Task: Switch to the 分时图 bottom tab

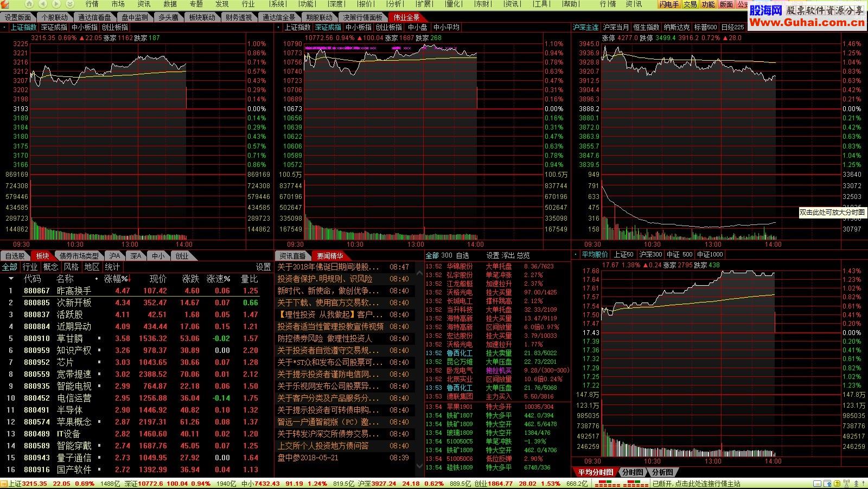Action: pyautogui.click(x=633, y=472)
